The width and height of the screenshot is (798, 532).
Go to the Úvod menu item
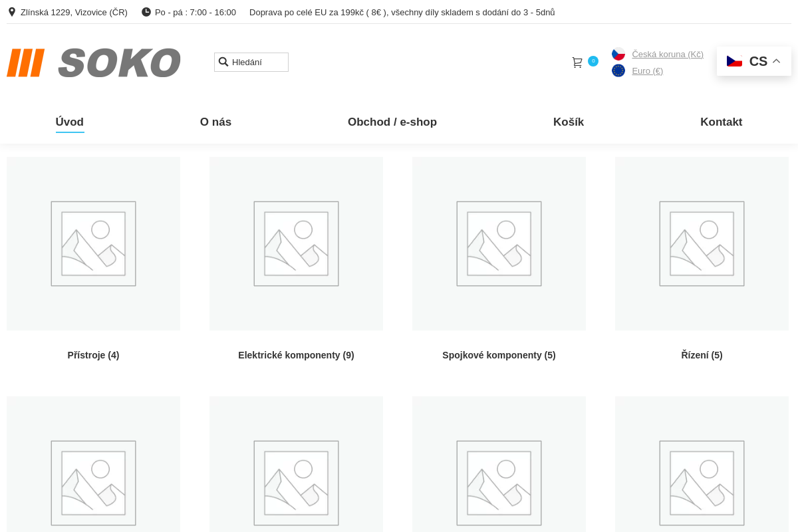pos(70,122)
